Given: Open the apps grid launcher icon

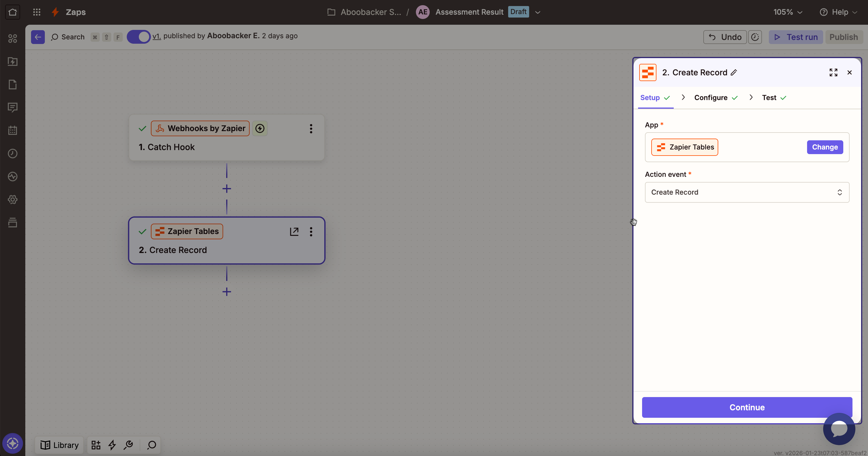Looking at the screenshot, I should point(37,12).
